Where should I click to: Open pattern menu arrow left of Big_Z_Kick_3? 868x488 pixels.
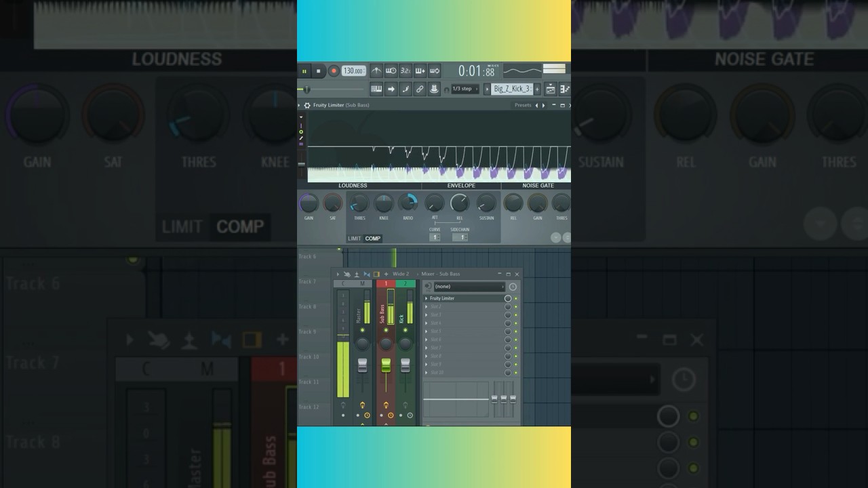pos(487,89)
